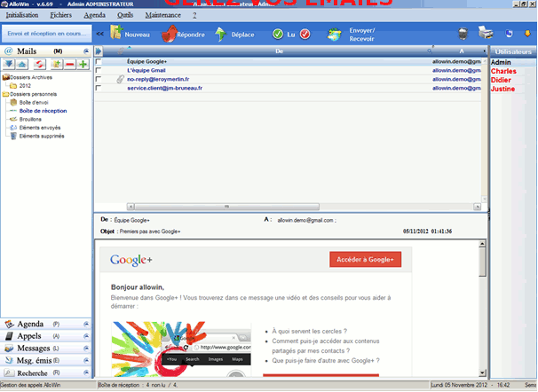Open the Agenda menu in menu bar
This screenshot has width=538, height=392.
point(94,15)
